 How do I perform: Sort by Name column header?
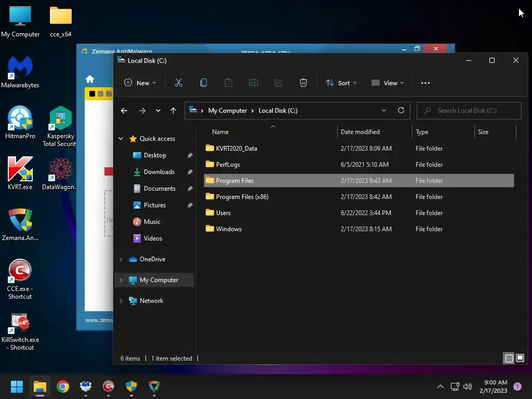(x=220, y=132)
